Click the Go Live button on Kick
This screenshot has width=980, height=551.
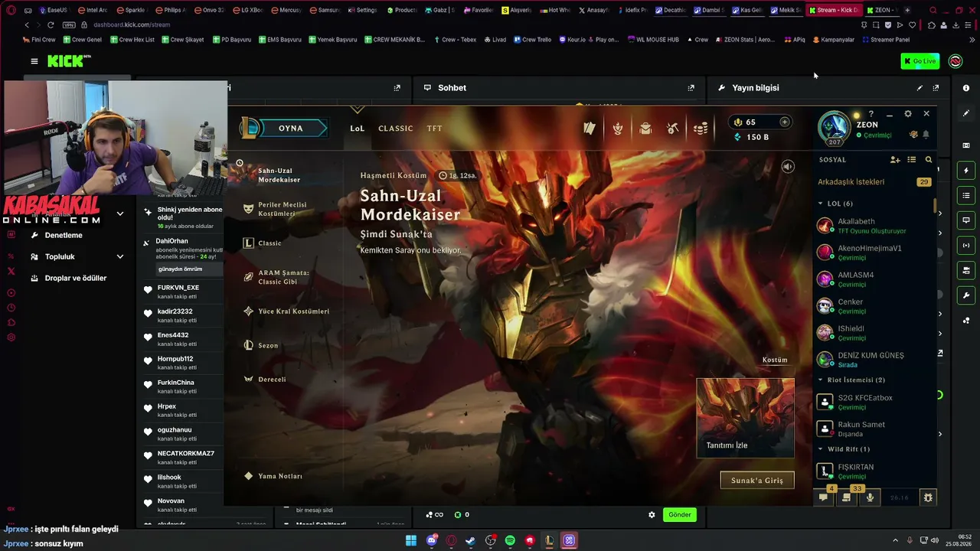tap(920, 61)
